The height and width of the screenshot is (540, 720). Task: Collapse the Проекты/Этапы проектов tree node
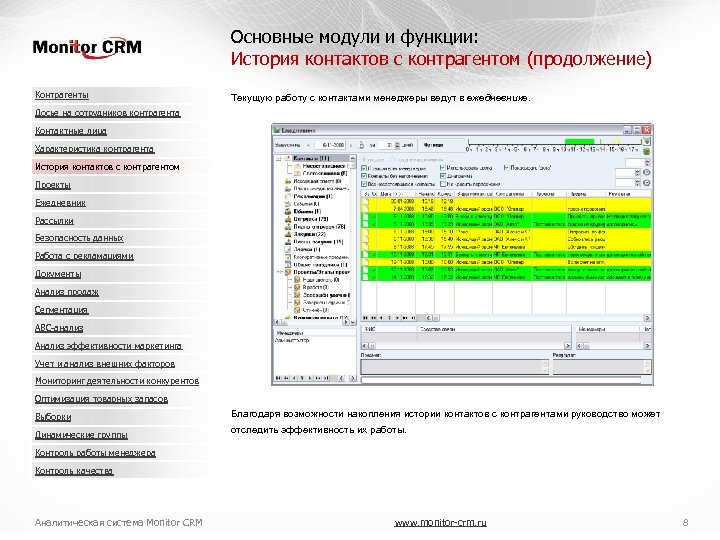pyautogui.click(x=278, y=272)
